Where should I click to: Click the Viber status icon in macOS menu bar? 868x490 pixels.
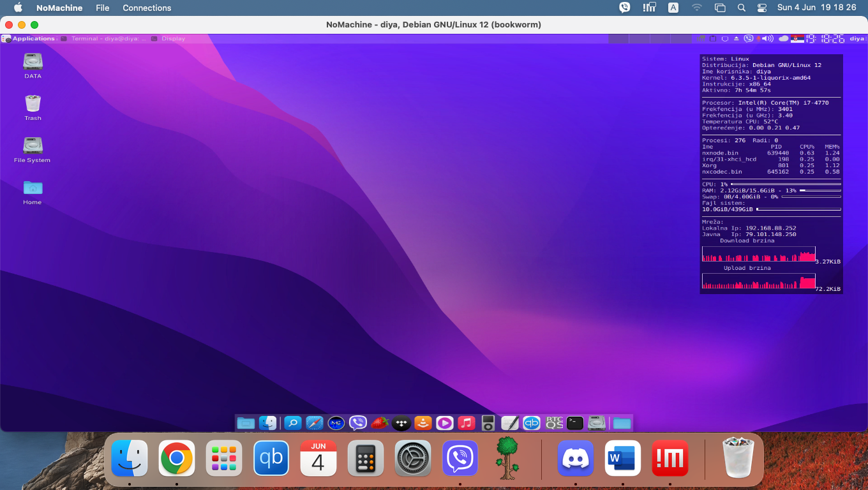(x=625, y=8)
